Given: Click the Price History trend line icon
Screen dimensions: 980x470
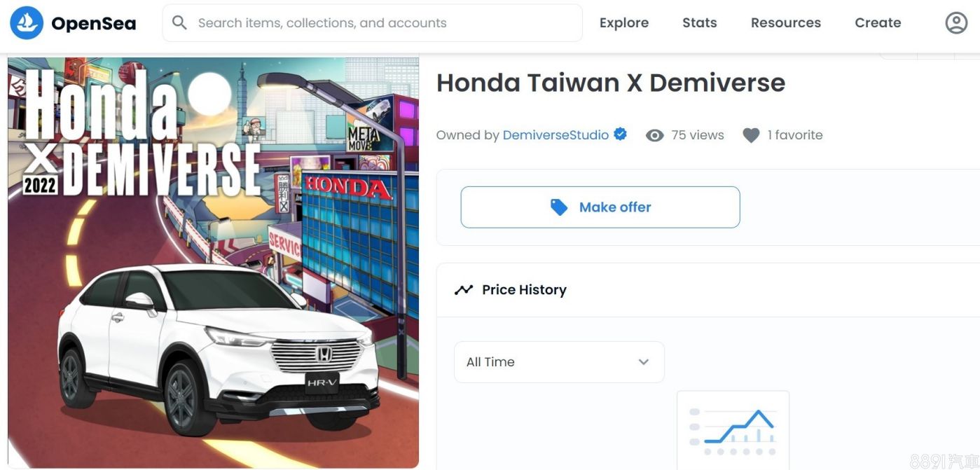Looking at the screenshot, I should click(464, 289).
